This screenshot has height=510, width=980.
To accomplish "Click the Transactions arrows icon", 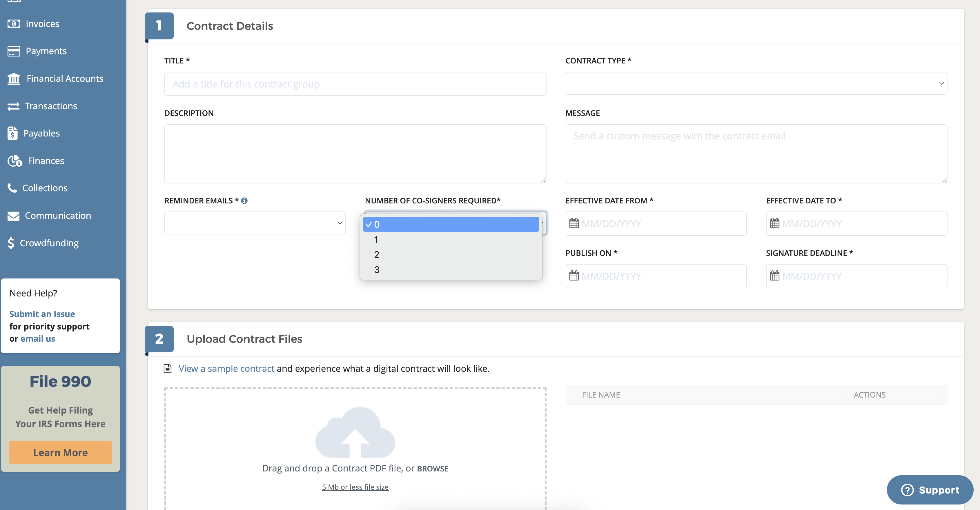I will (x=13, y=106).
